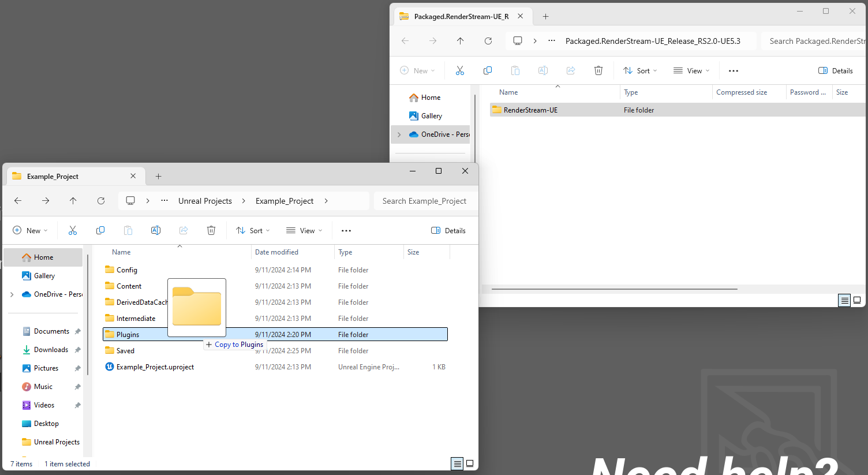Screen dimensions: 868x475
Task: Open New dropdown in Packaged.RenderStream toolbar
Action: 417,70
